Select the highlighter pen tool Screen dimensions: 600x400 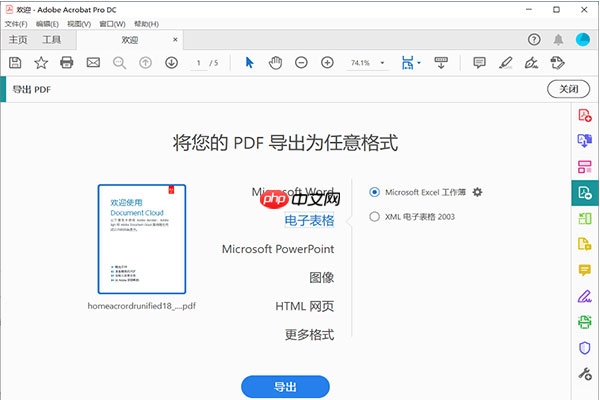tap(505, 62)
